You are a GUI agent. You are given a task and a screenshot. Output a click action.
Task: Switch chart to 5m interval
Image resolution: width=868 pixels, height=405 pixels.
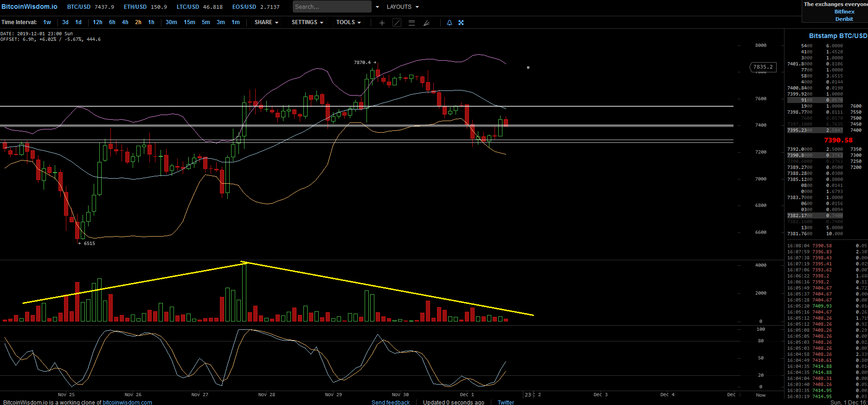(x=206, y=22)
